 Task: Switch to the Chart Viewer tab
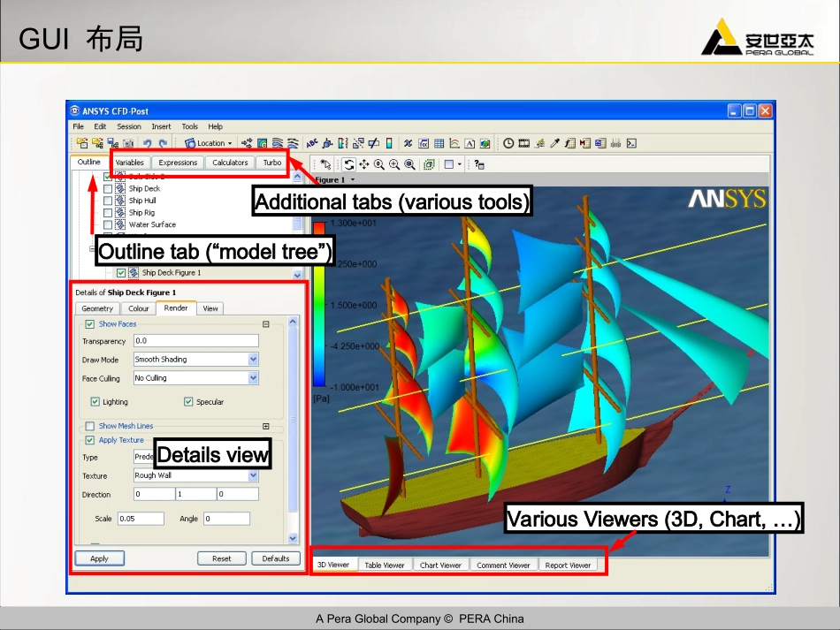pyautogui.click(x=440, y=565)
